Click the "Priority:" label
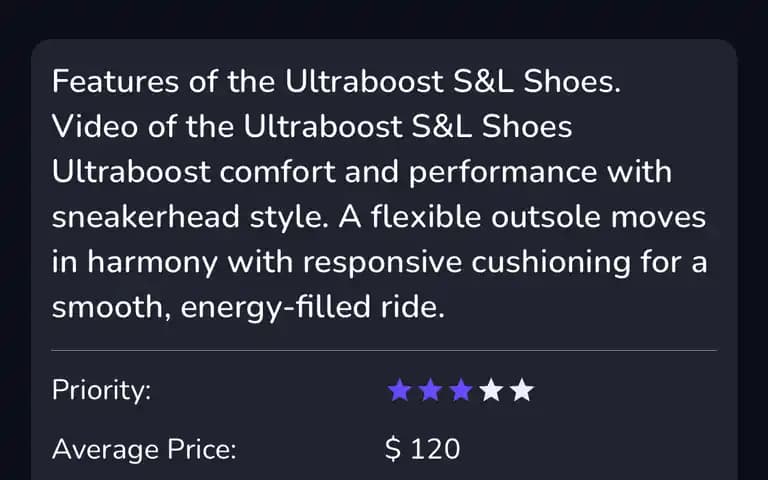The image size is (768, 480). (x=102, y=390)
